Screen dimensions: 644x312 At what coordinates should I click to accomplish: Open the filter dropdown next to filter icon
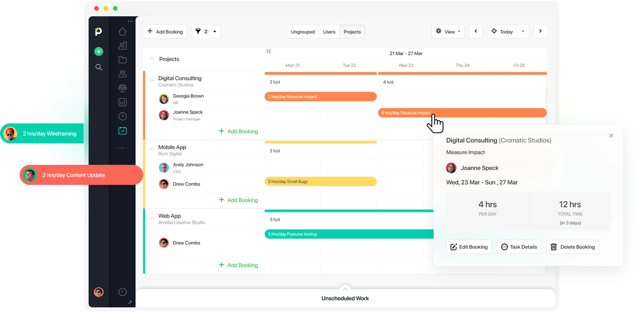coord(215,31)
